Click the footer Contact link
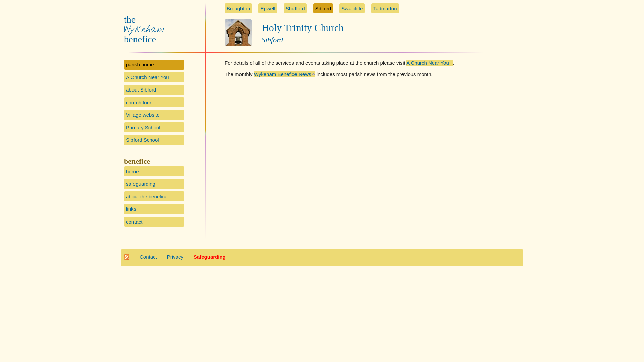644x362 pixels. pos(148,257)
